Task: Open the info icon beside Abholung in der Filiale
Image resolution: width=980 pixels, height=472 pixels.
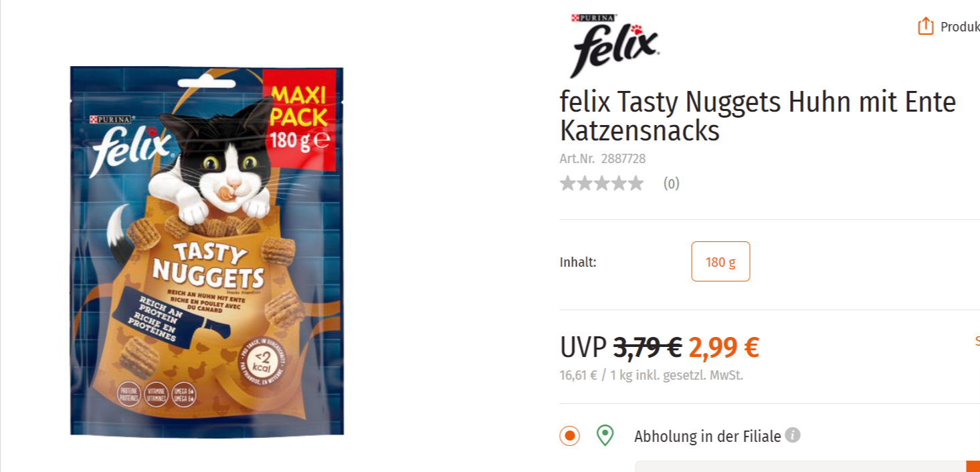Action: [x=793, y=435]
